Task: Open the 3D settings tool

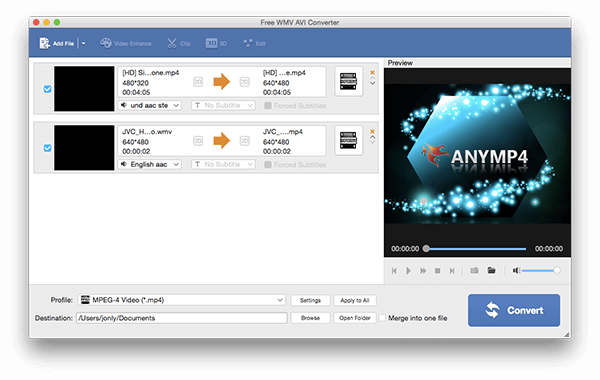Action: 216,43
